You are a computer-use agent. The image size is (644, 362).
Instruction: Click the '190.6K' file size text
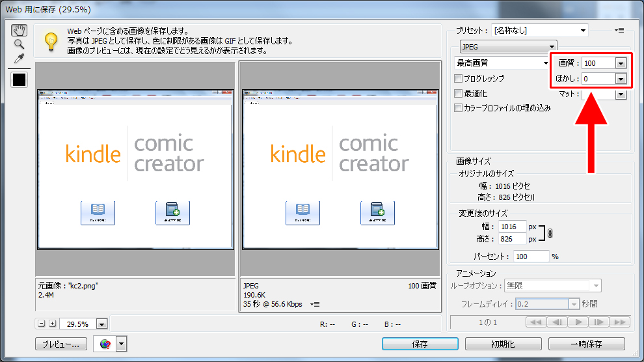pos(254,295)
